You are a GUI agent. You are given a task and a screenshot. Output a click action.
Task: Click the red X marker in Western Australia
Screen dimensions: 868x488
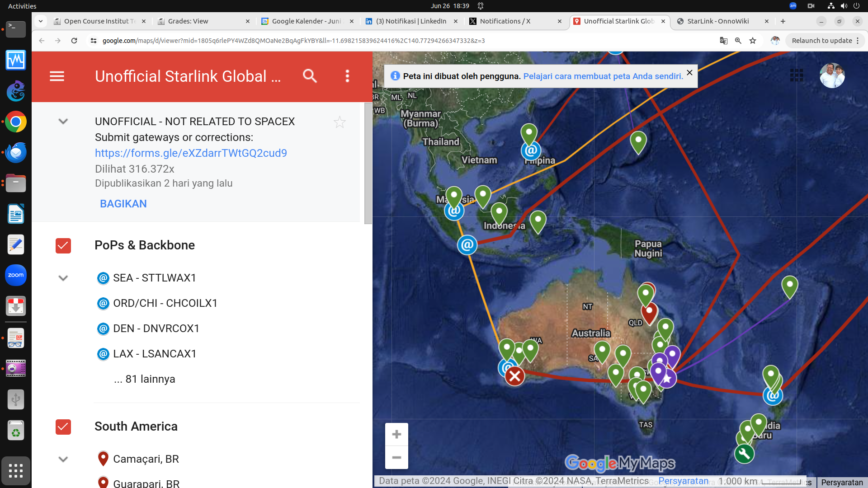click(x=514, y=376)
